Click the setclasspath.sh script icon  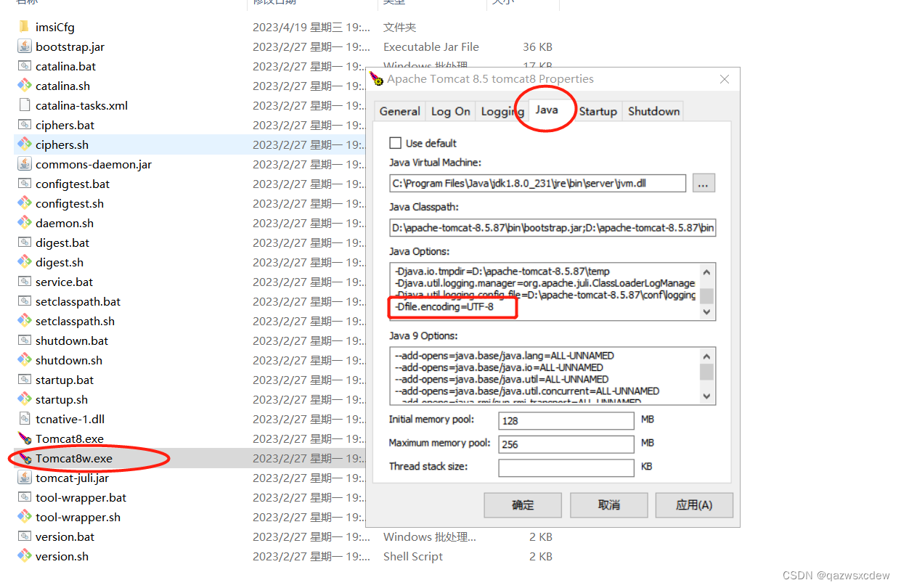pos(25,321)
